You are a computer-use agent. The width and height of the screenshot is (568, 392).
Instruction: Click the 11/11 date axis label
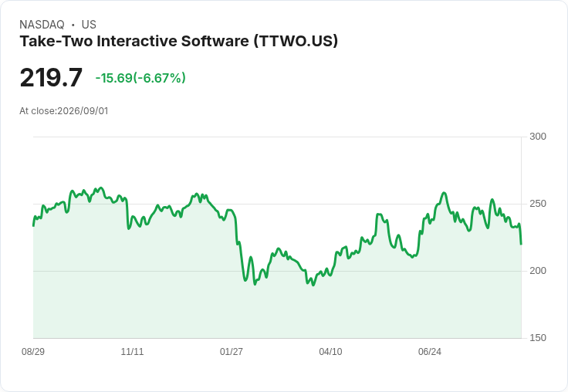(132, 351)
